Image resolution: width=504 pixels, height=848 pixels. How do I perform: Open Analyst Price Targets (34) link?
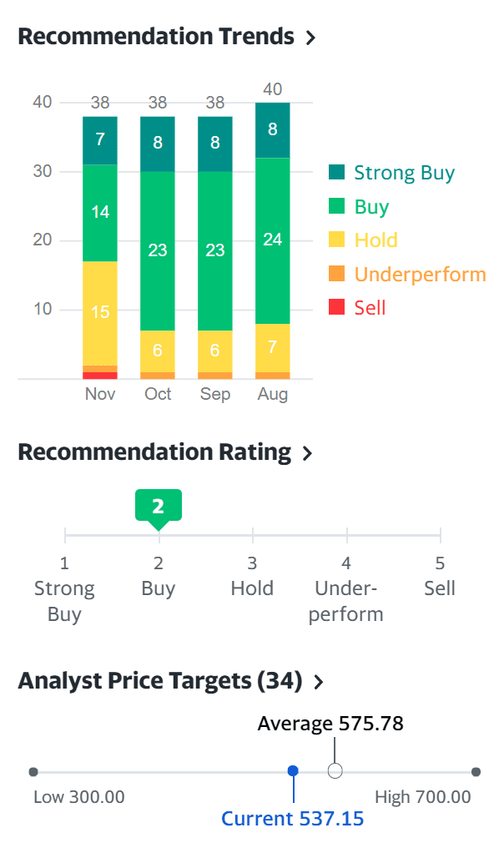[x=159, y=681]
